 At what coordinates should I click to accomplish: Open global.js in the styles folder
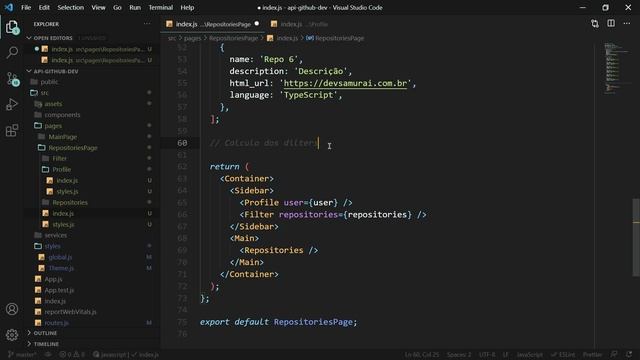[x=60, y=257]
